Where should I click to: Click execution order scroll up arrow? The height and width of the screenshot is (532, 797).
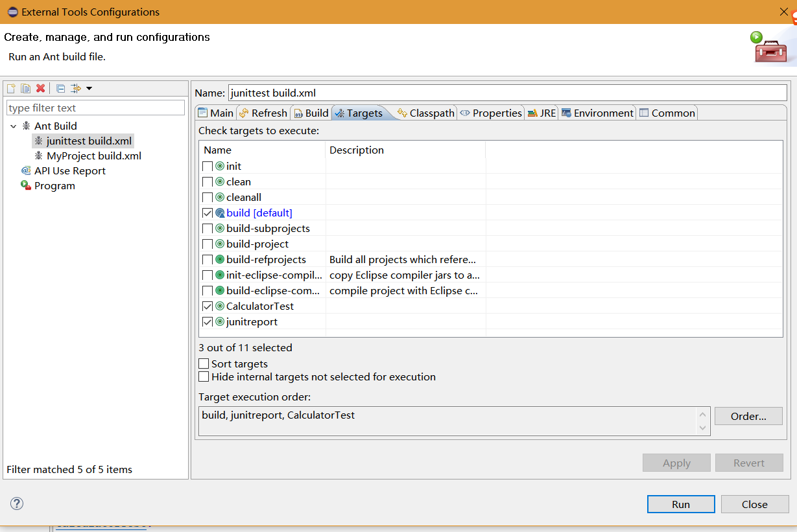703,414
